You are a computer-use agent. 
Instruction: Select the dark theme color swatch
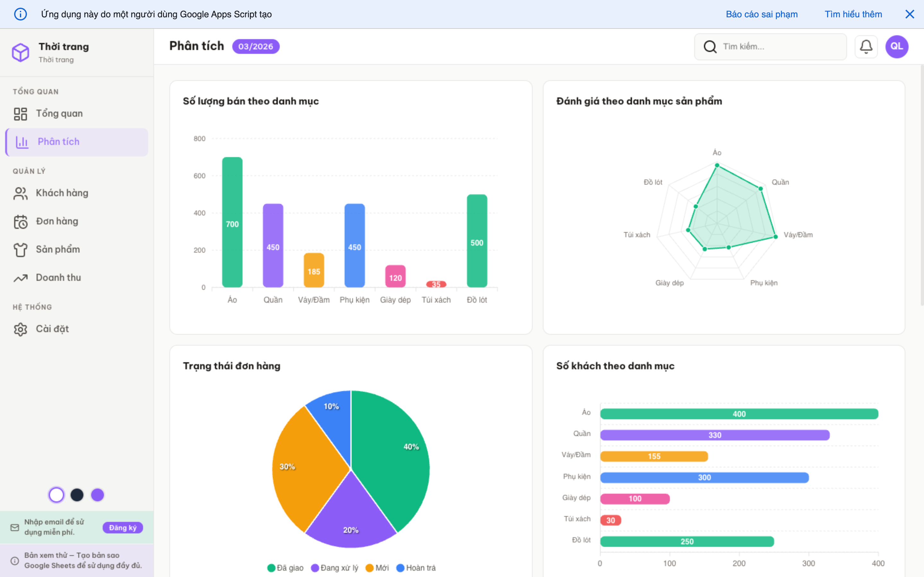coord(77,495)
